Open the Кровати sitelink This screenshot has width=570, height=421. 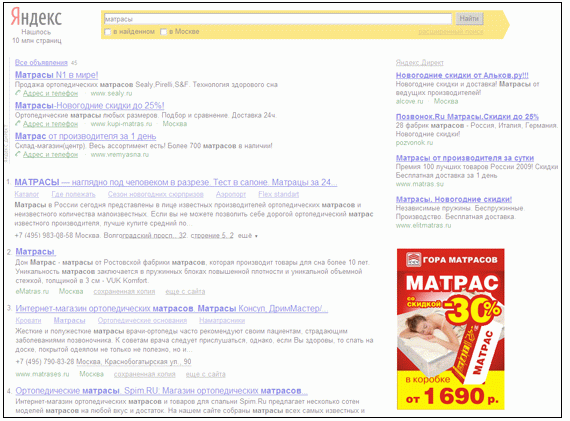[28, 321]
